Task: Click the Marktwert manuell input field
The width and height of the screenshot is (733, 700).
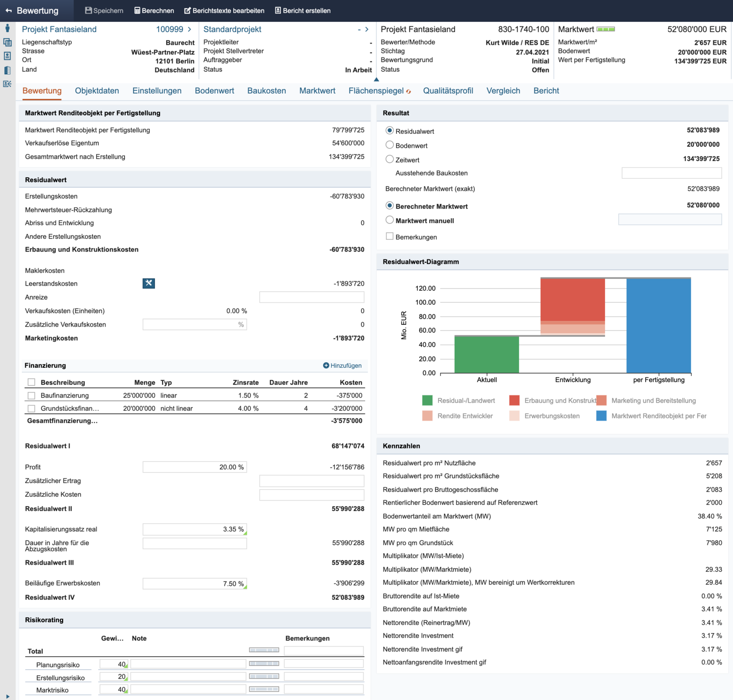Action: [x=670, y=219]
